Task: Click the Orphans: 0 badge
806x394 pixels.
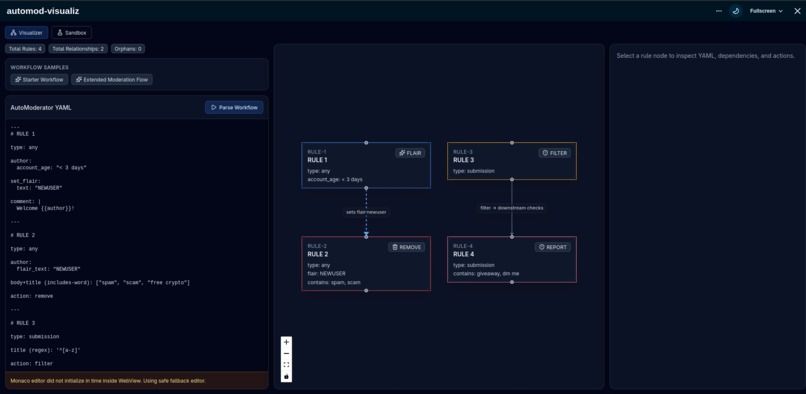Action: click(128, 49)
